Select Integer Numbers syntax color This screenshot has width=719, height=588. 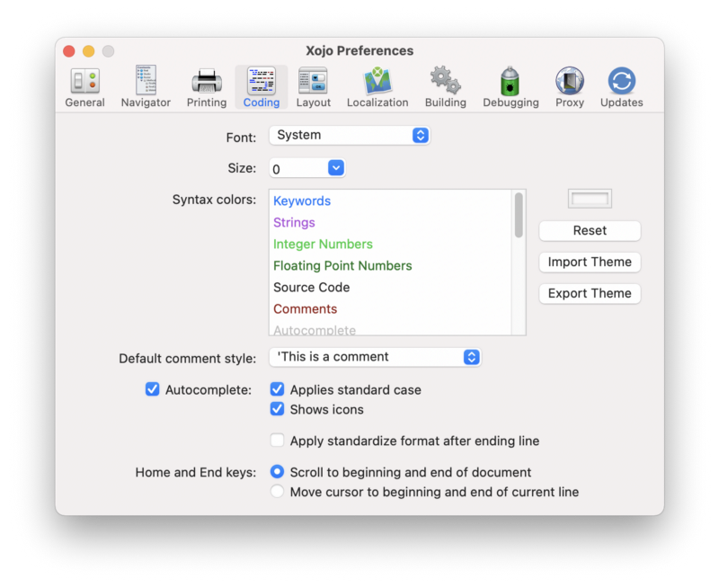tap(323, 244)
